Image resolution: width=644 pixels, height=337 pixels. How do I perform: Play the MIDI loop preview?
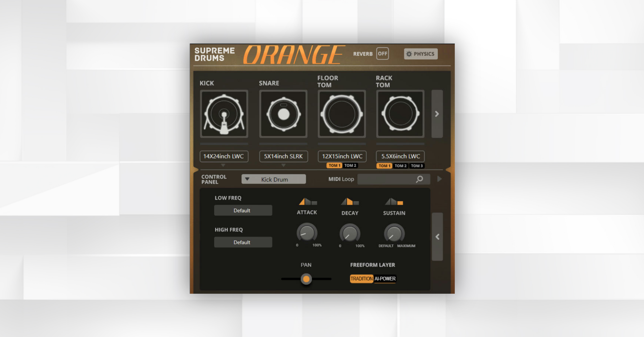[439, 179]
